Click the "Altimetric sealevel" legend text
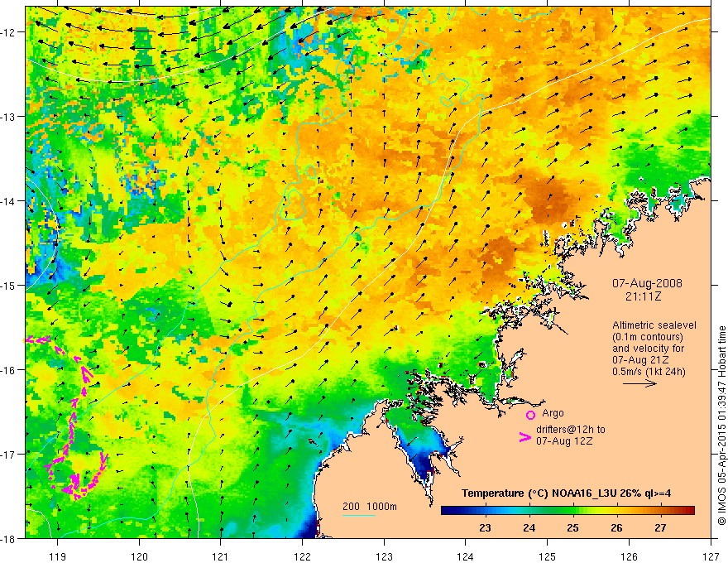 coord(654,325)
